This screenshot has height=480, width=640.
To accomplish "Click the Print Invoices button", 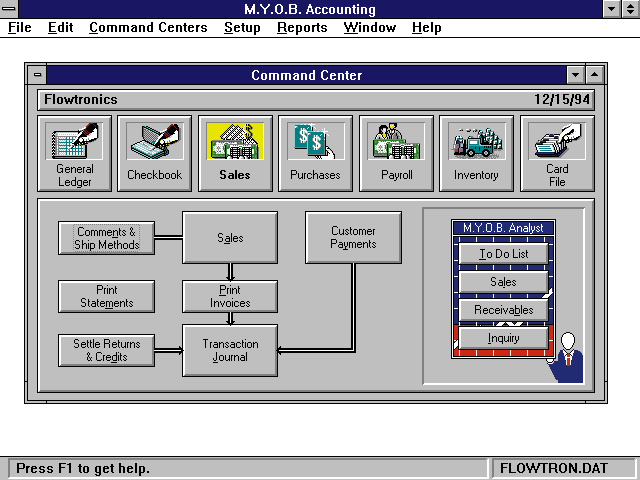I will [230, 296].
